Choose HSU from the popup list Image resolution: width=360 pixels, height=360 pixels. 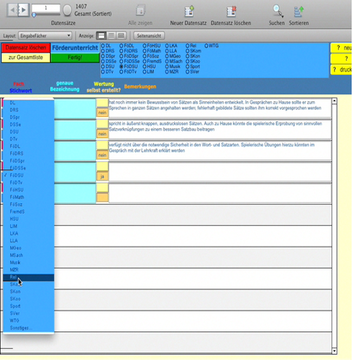pyautogui.click(x=28, y=219)
